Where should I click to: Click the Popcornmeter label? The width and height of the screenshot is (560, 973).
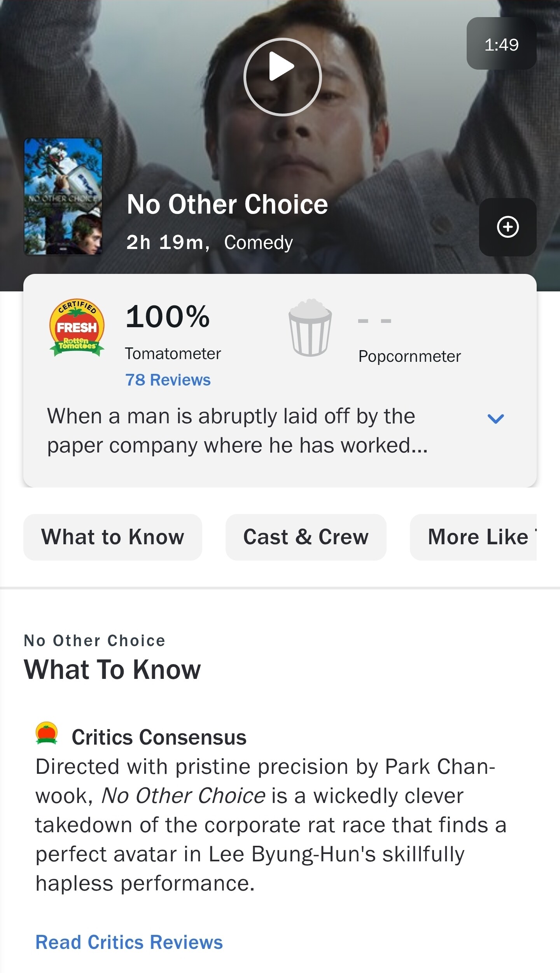409,356
